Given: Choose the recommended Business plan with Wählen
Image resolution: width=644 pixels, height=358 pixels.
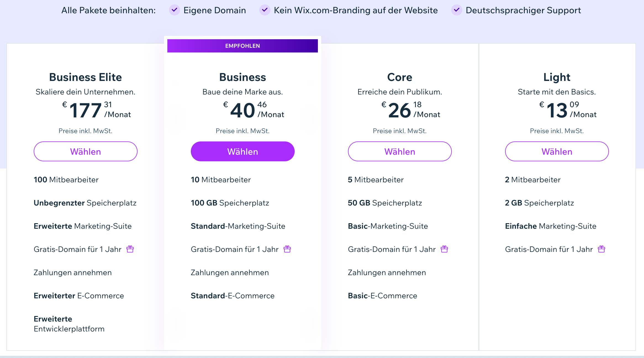Looking at the screenshot, I should point(243,151).
